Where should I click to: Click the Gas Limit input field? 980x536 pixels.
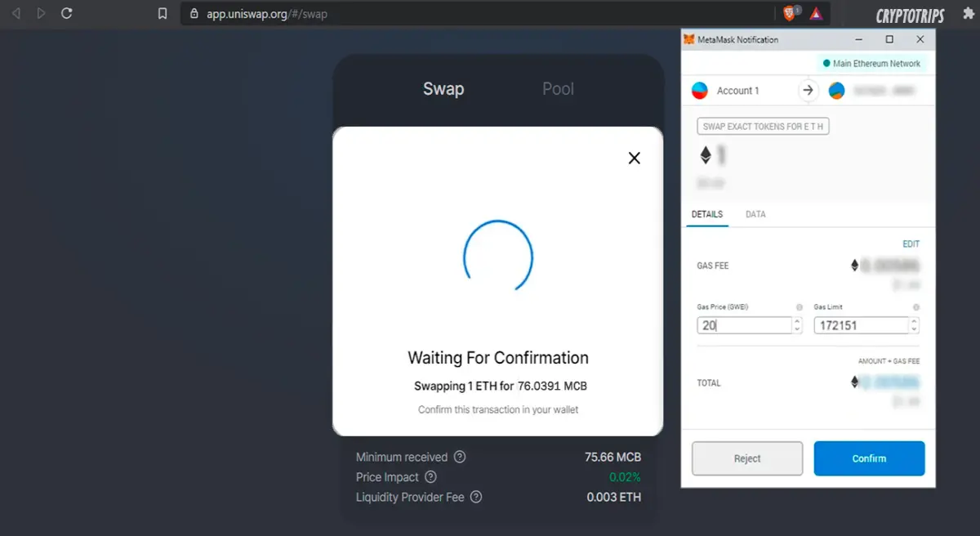(x=862, y=325)
